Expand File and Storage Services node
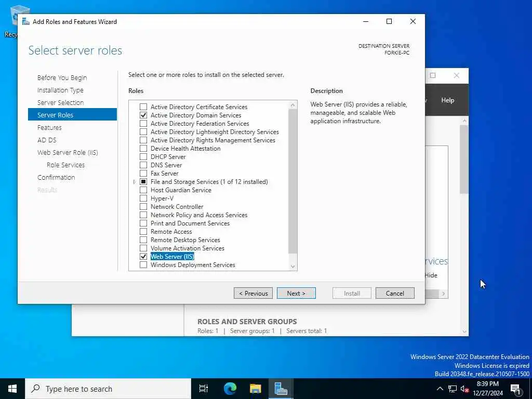 coord(135,182)
